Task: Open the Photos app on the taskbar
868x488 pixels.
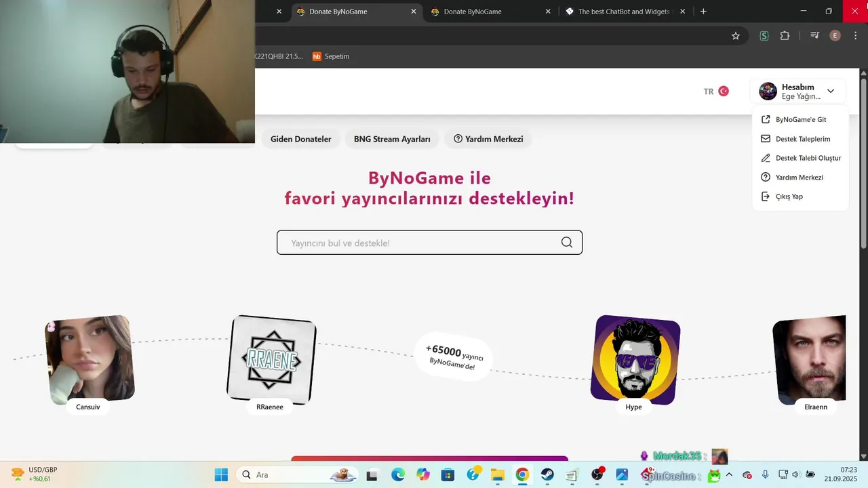Action: point(622,474)
